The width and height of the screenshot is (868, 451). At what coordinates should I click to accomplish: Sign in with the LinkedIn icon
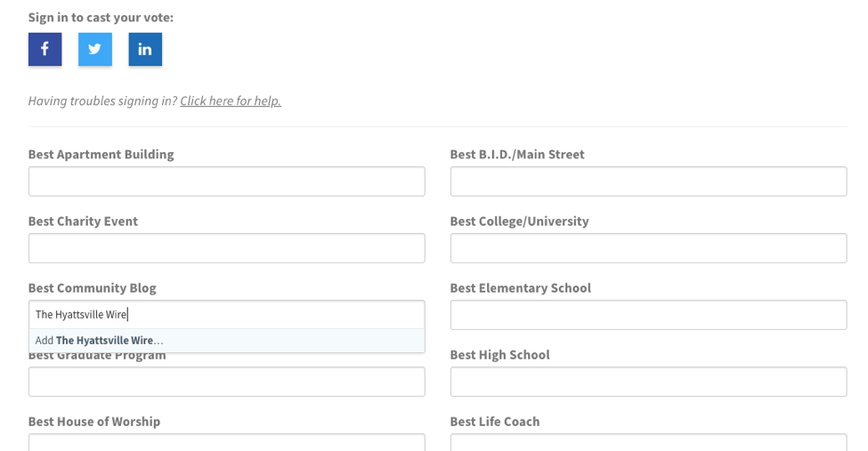(x=145, y=49)
